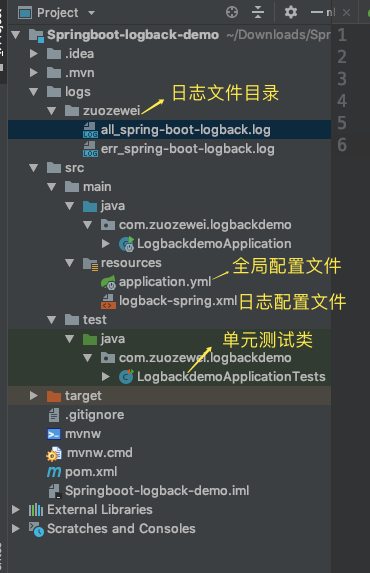The width and height of the screenshot is (370, 573).
Task: Click the Scratches and Consoles icon
Action: (36, 529)
